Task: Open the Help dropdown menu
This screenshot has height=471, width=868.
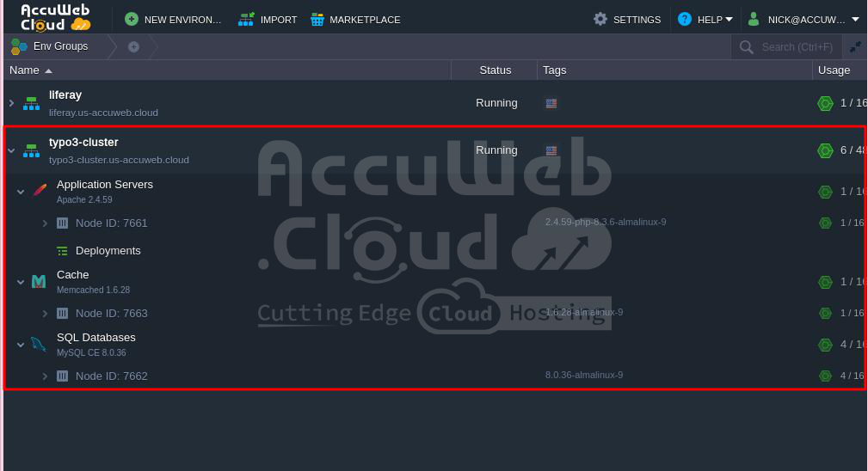Action: (x=705, y=19)
